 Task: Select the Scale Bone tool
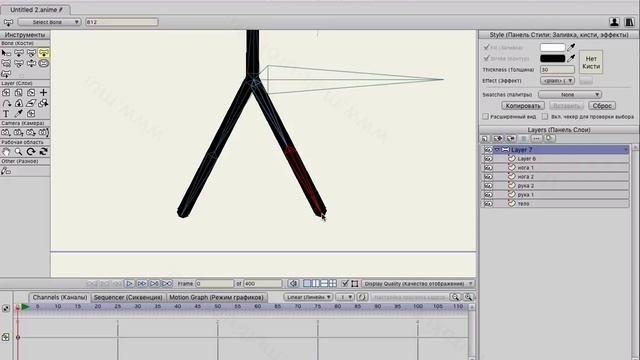[31, 53]
